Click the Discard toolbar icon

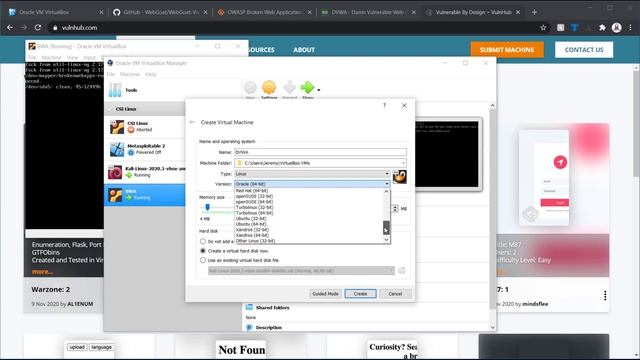pos(289,87)
